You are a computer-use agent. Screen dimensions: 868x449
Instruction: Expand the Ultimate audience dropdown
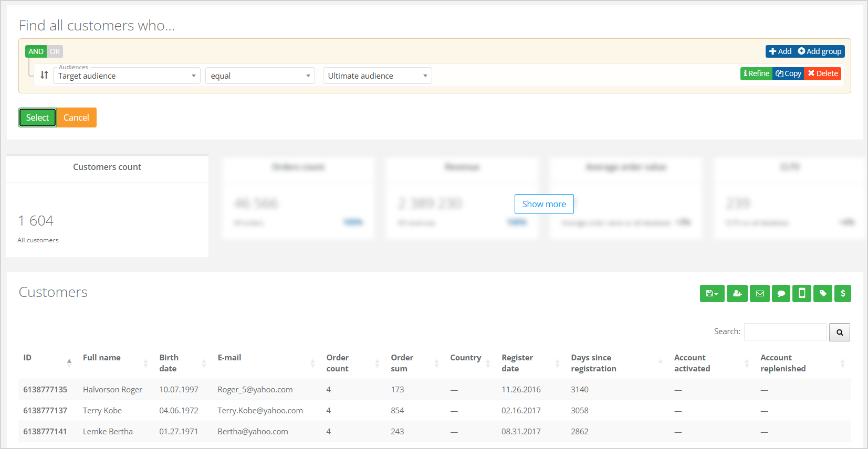(x=377, y=76)
